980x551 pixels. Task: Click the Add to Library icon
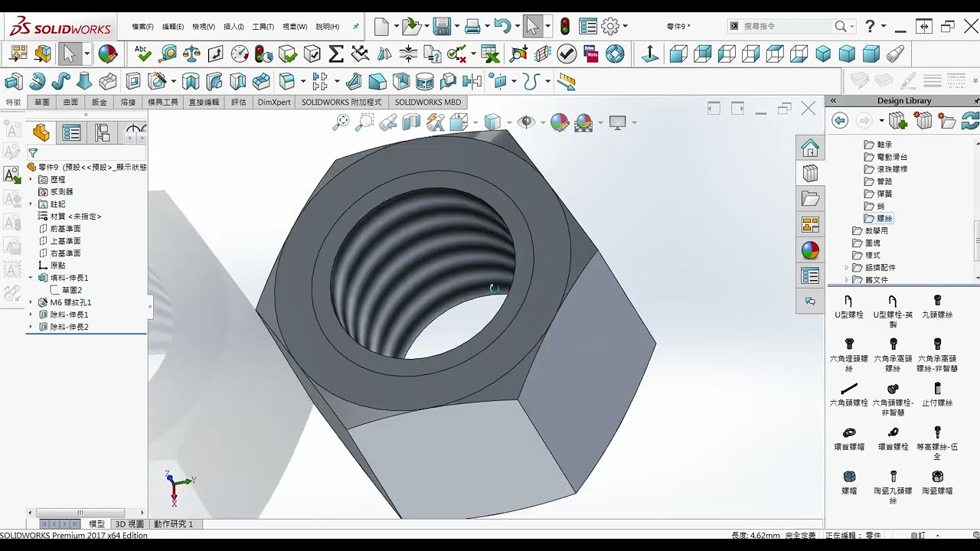tap(898, 120)
